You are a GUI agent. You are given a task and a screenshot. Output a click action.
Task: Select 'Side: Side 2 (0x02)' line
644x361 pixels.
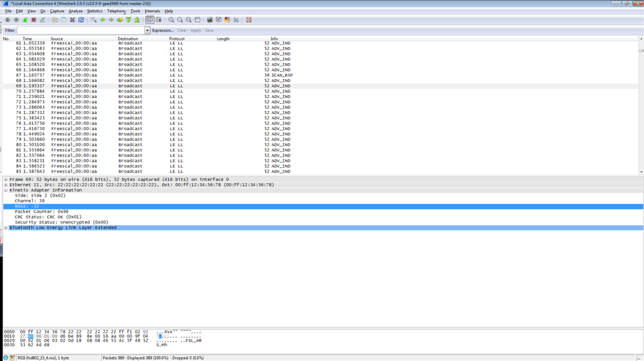coord(40,195)
